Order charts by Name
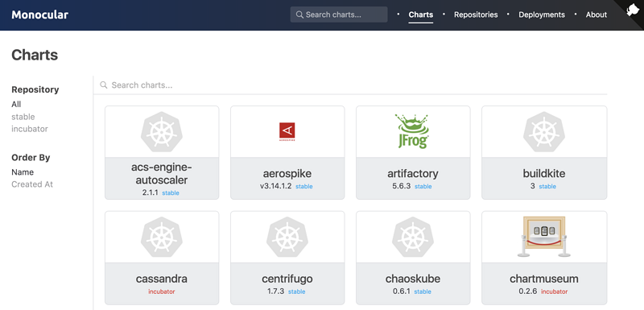The width and height of the screenshot is (644, 310). coord(23,172)
